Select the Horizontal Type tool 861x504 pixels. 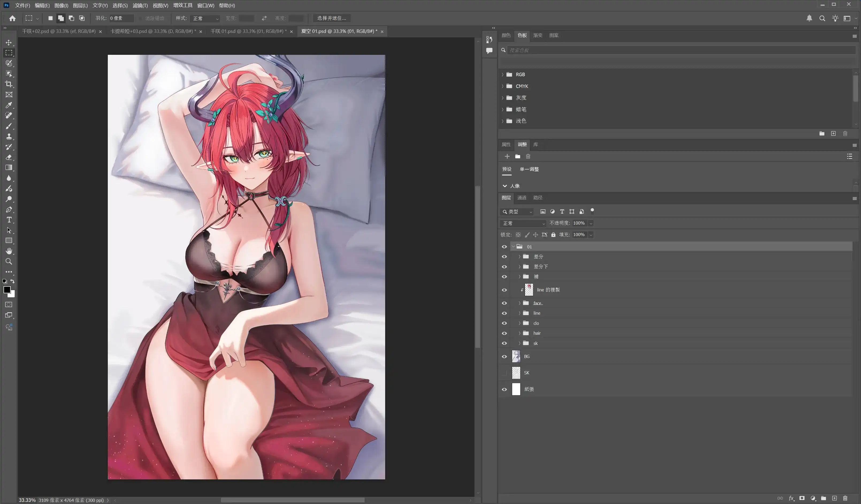coord(9,220)
